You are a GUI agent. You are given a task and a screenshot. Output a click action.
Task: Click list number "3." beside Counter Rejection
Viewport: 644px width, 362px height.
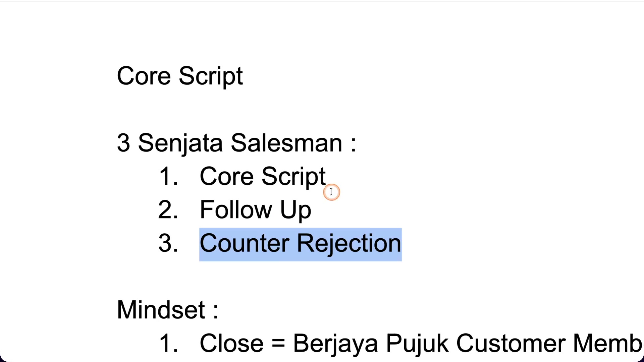point(168,243)
